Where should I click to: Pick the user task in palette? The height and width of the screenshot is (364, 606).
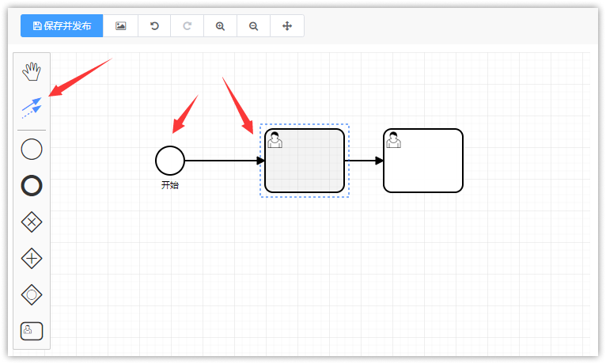[x=32, y=331]
